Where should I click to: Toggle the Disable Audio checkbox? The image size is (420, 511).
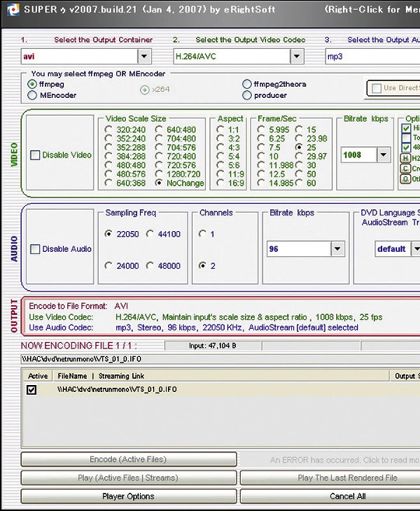tap(35, 249)
